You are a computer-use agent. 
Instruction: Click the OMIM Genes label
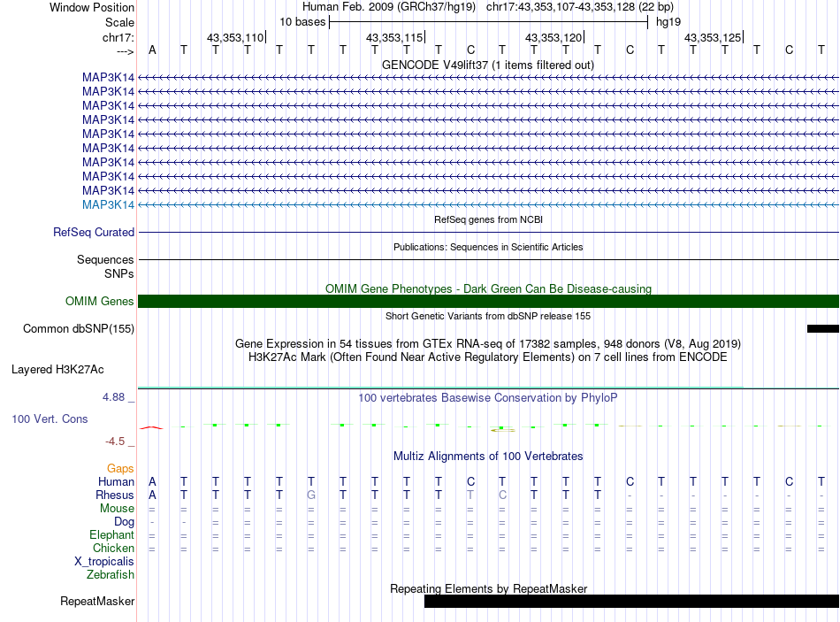coord(99,302)
